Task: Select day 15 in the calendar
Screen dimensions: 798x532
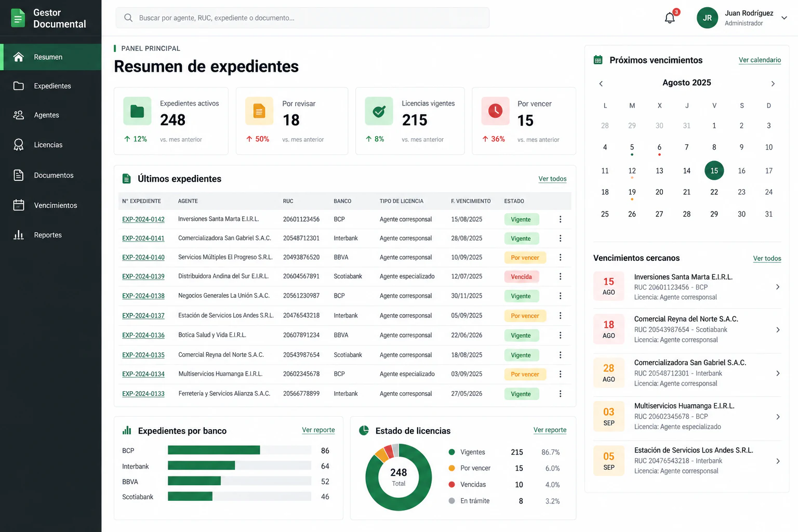Action: [714, 170]
